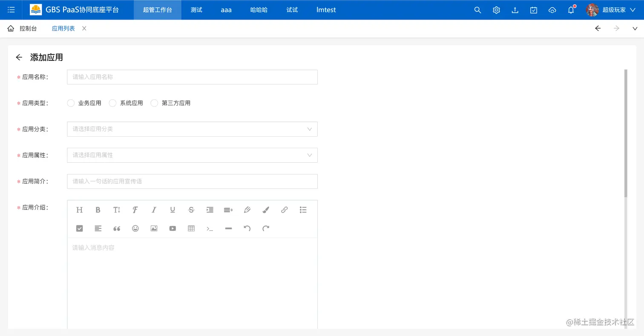This screenshot has width=644, height=336.
Task: Click the indent tool in the editor
Action: pyautogui.click(x=210, y=210)
